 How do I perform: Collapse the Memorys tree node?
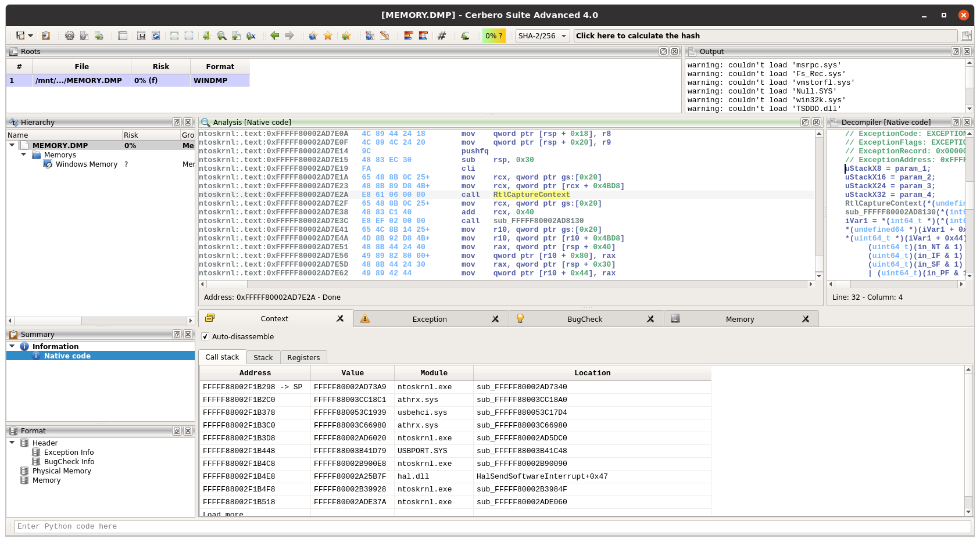coord(24,155)
